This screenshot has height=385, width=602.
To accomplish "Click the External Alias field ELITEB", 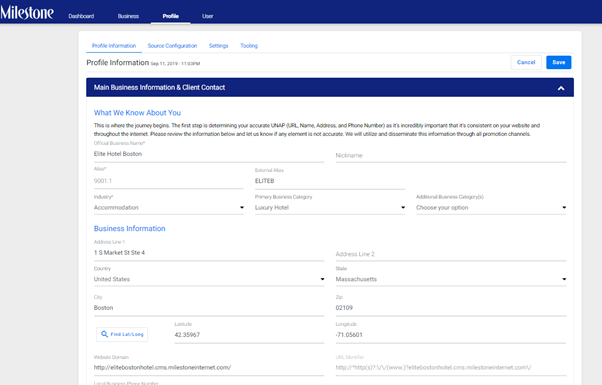I will point(330,181).
